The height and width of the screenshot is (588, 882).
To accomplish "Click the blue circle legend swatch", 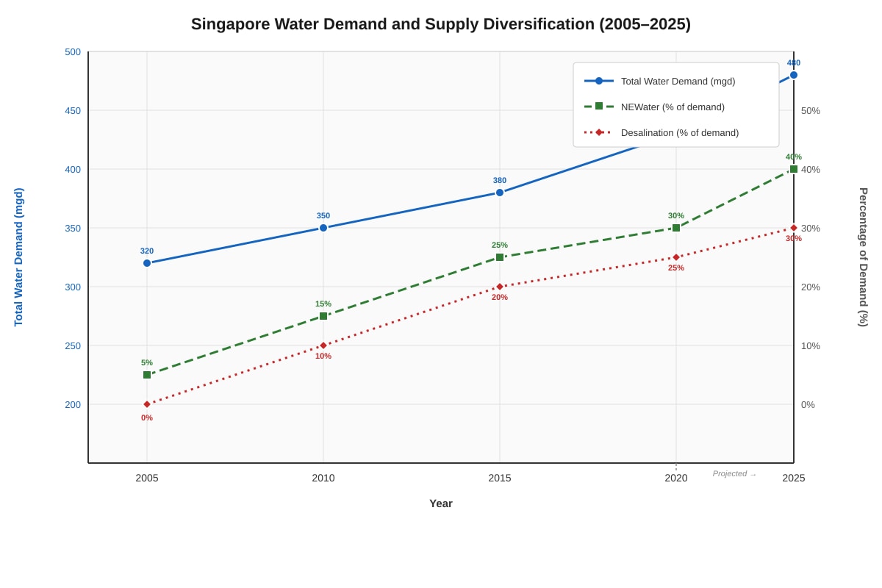I will pos(599,81).
